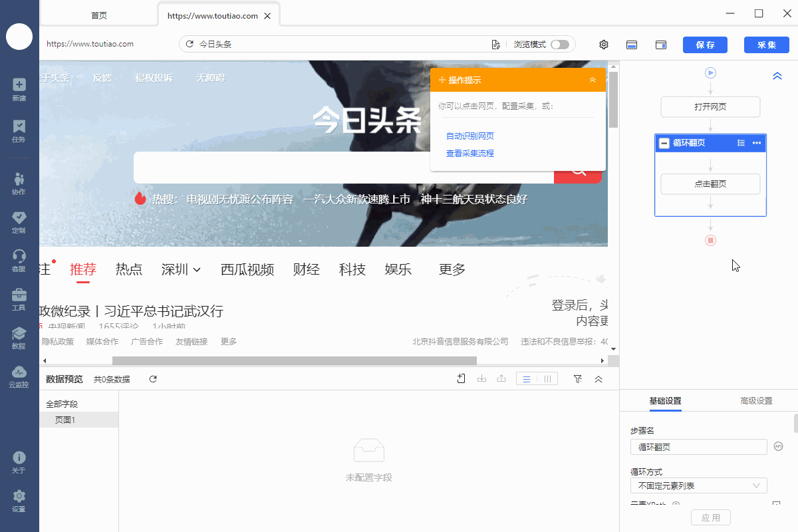Switch to the 首页 tab
This screenshot has height=532, width=798.
point(99,15)
